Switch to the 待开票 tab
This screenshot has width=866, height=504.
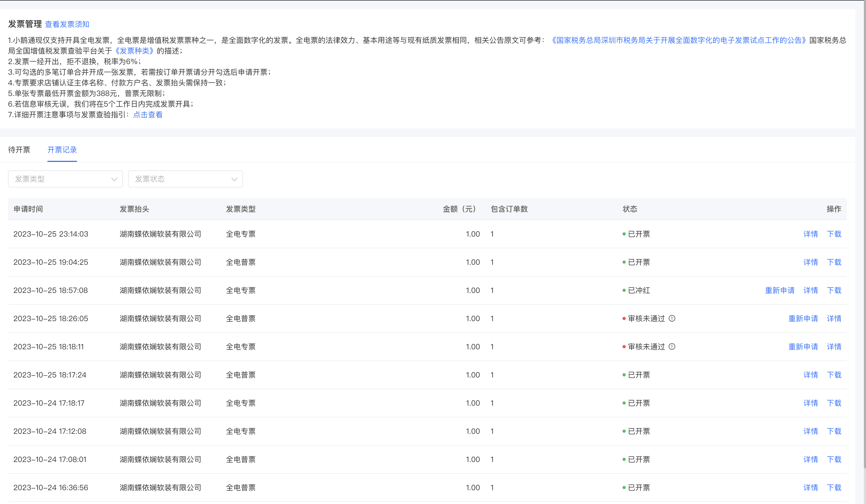click(x=19, y=150)
